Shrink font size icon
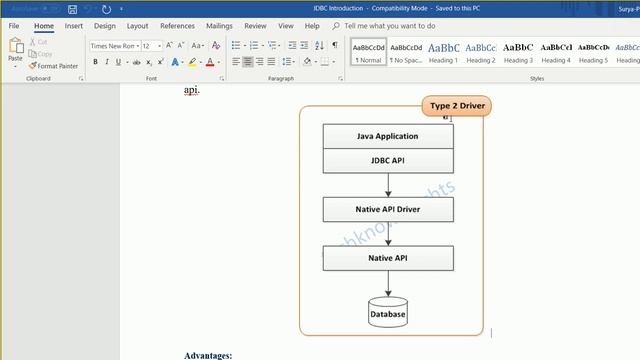 pyautogui.click(x=181, y=45)
